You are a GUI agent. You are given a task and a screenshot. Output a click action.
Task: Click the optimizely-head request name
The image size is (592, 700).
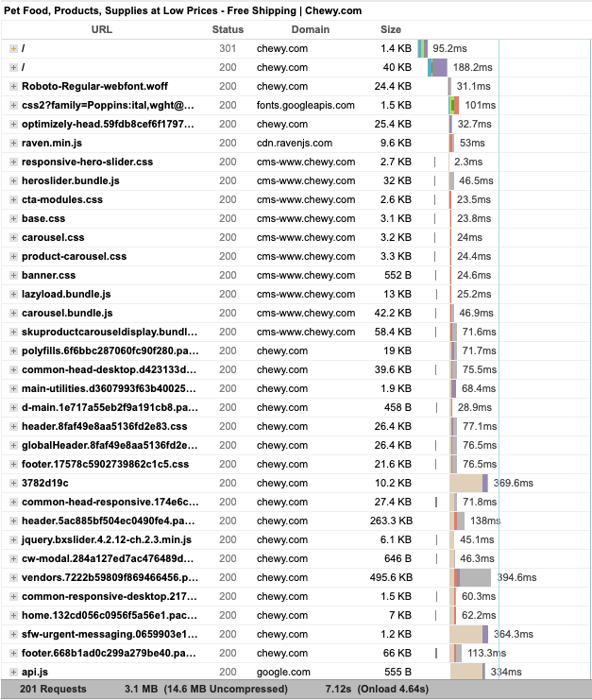tap(108, 124)
